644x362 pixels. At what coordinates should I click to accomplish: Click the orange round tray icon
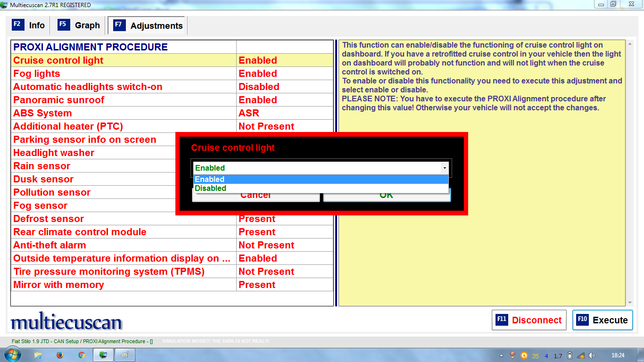[x=524, y=355]
